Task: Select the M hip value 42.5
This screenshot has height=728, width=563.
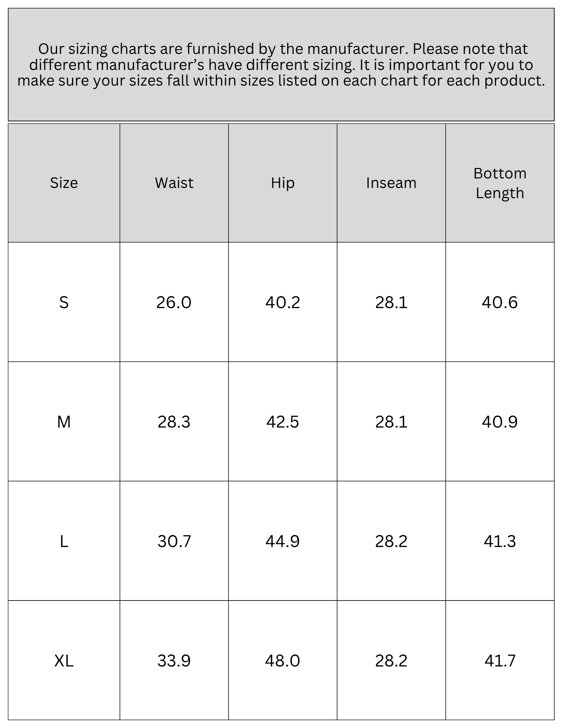Action: coord(283,422)
